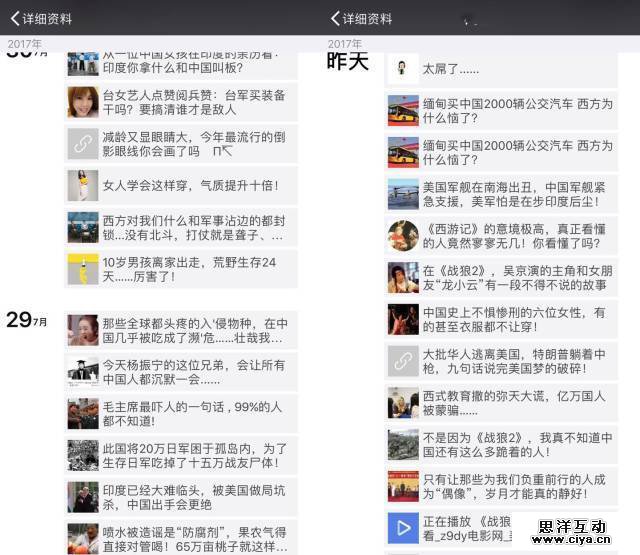Open the 此国将20万日军困于孤岛内 article
The image size is (640, 555).
[193, 456]
